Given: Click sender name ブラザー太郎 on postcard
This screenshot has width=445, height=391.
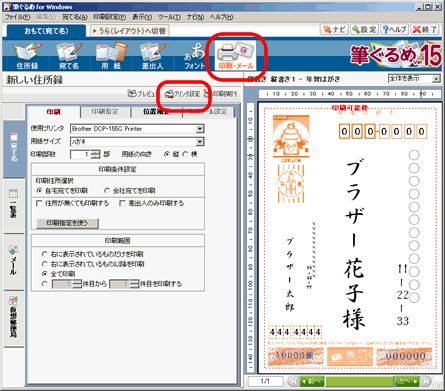Looking at the screenshot, I should [290, 275].
